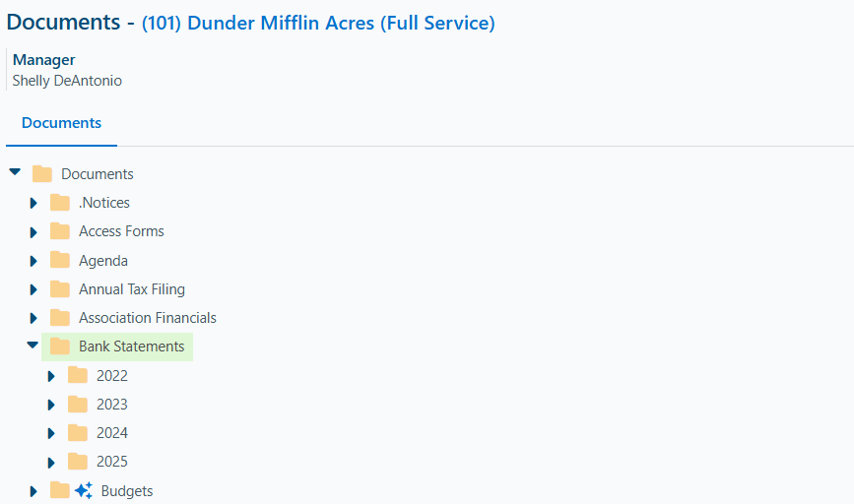Click the Agenda folder icon
Image resolution: width=854 pixels, height=504 pixels.
[x=60, y=260]
